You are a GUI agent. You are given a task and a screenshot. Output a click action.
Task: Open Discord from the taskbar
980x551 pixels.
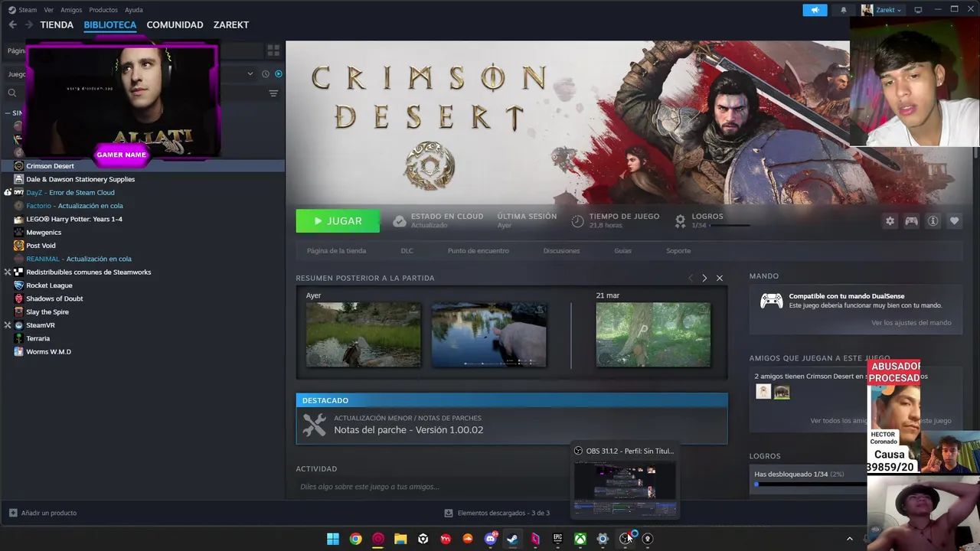coord(490,539)
